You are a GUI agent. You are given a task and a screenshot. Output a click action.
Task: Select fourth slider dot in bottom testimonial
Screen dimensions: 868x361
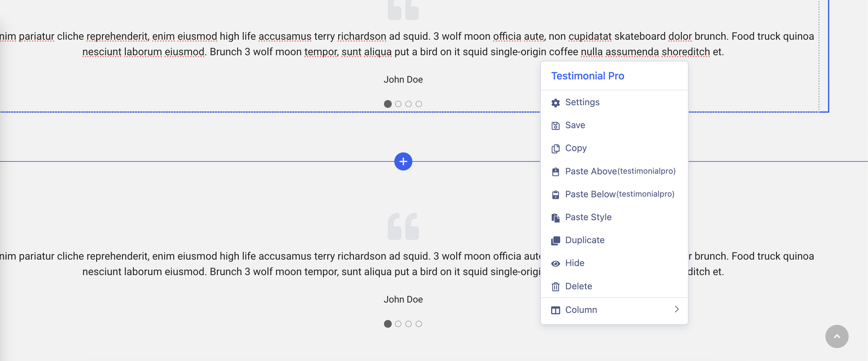(x=419, y=324)
